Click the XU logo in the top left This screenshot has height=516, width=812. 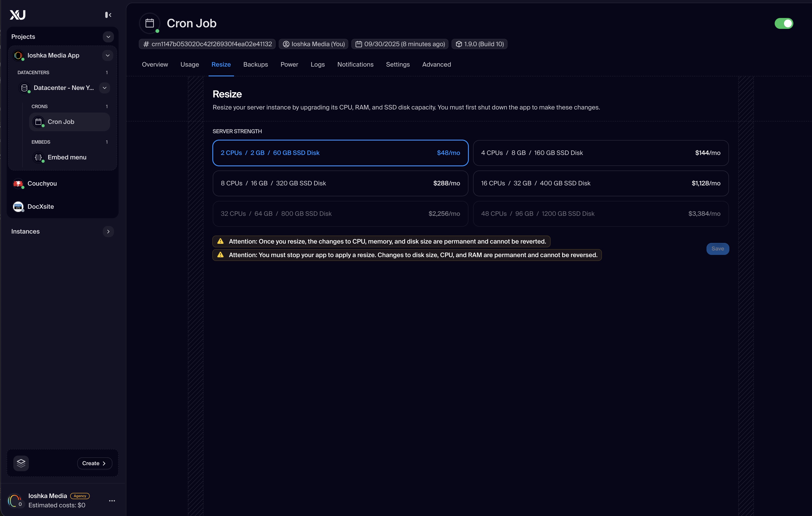pos(17,15)
